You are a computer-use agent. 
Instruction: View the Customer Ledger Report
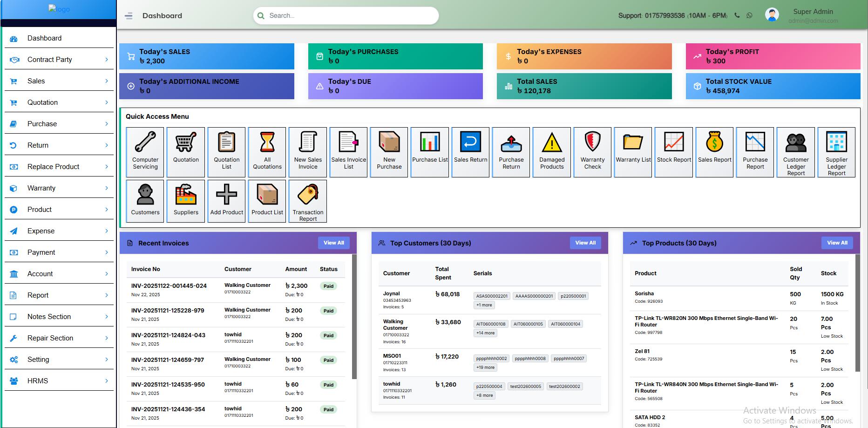[x=795, y=152]
